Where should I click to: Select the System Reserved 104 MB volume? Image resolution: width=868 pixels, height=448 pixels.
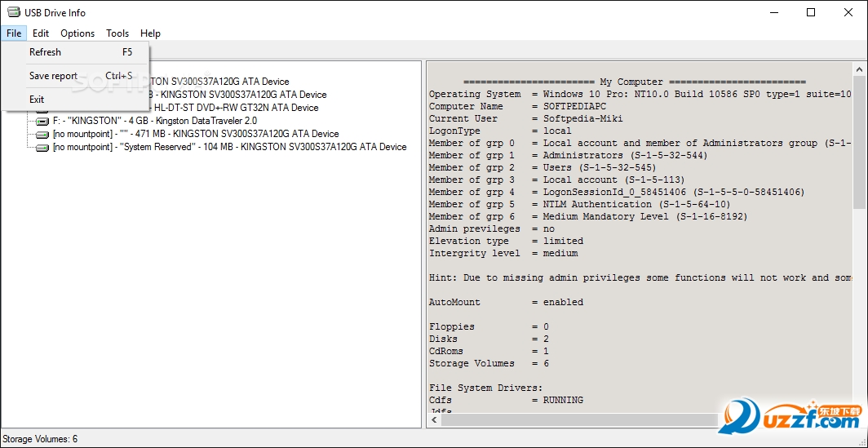point(229,147)
